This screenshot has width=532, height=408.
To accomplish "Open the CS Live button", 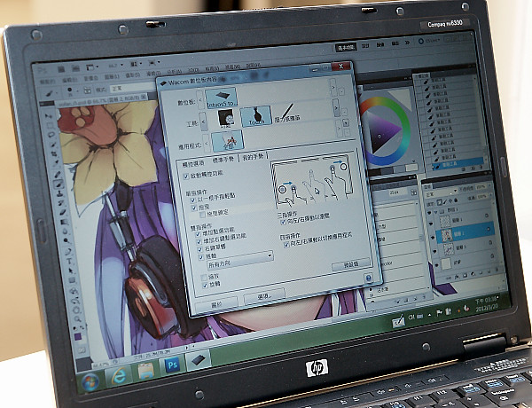I will pos(429,41).
